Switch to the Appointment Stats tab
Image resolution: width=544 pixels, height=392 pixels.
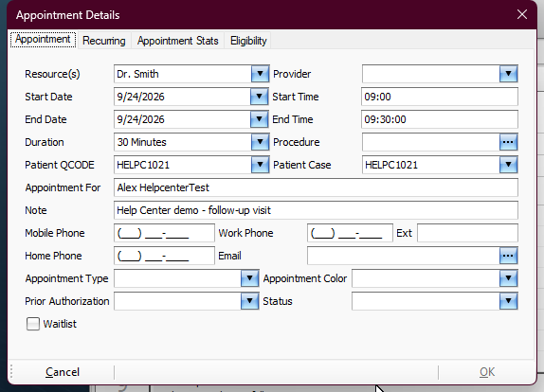(177, 41)
